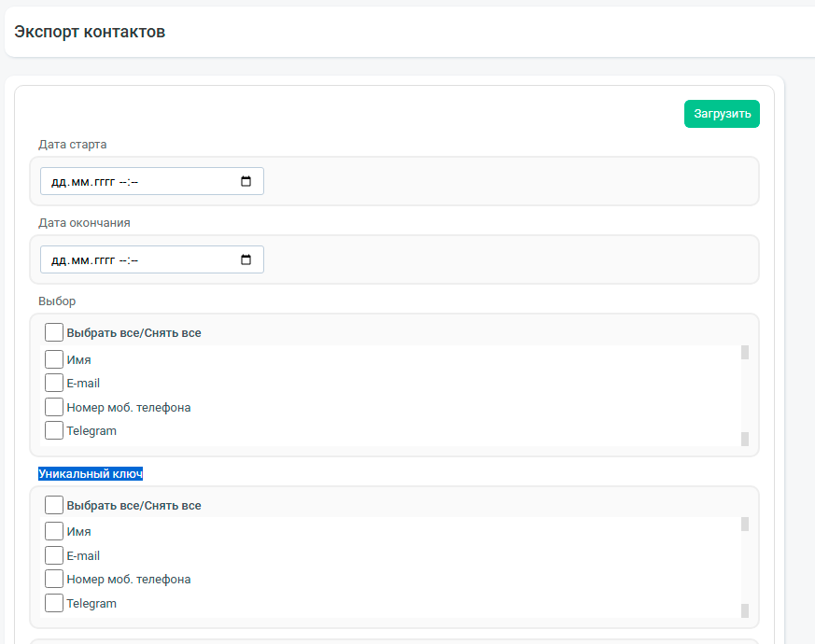Toggle Выбрать все/Снять все under Уникальный ключ
The height and width of the screenshot is (644, 815).
coord(54,505)
